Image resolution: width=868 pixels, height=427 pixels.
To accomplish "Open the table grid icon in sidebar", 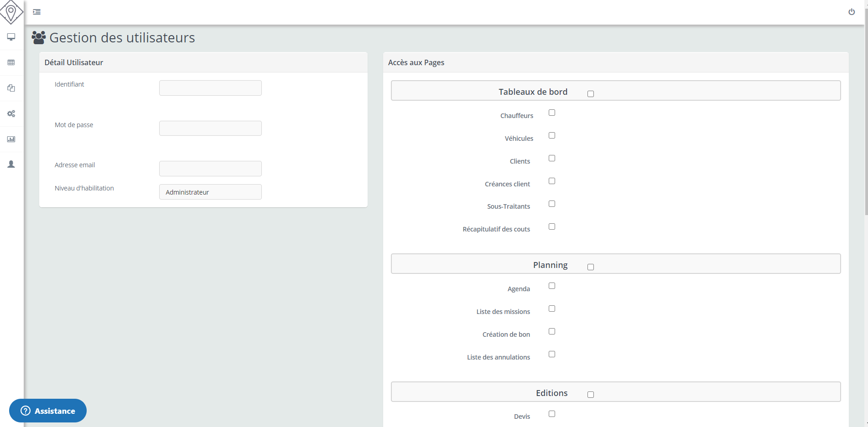I will coord(11,62).
